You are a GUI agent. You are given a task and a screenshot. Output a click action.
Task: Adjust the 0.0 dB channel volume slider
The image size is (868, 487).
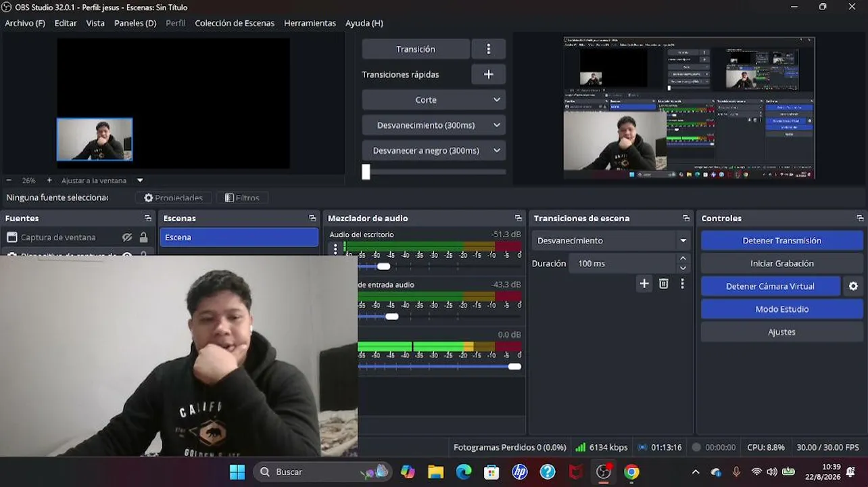[514, 367]
